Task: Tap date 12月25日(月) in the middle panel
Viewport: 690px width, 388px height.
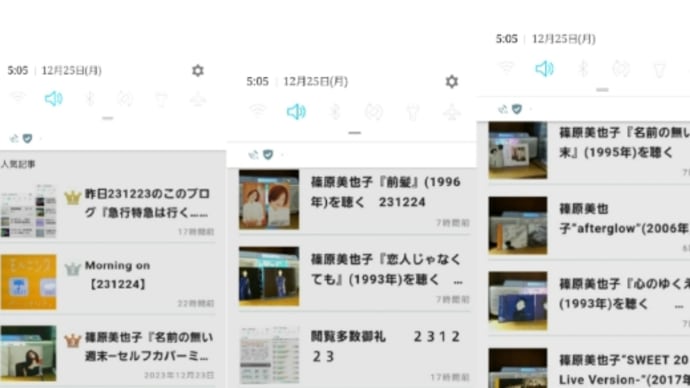Action: tap(316, 81)
